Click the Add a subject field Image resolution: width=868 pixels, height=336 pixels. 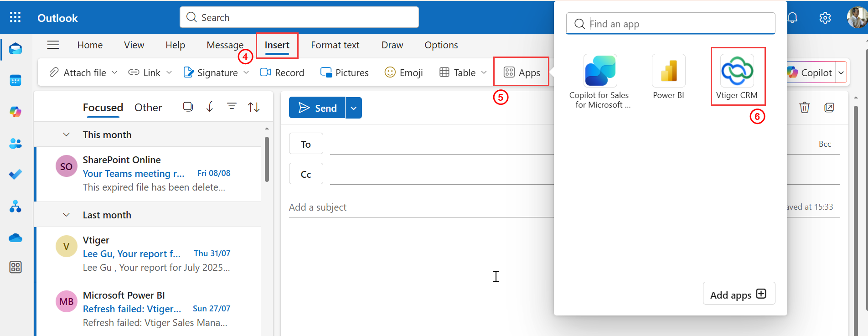[x=421, y=207]
